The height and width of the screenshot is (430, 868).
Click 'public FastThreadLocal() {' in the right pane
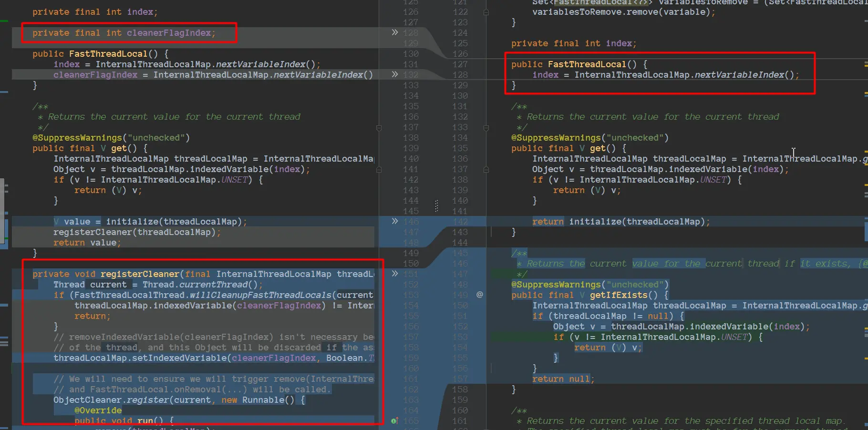(579, 64)
